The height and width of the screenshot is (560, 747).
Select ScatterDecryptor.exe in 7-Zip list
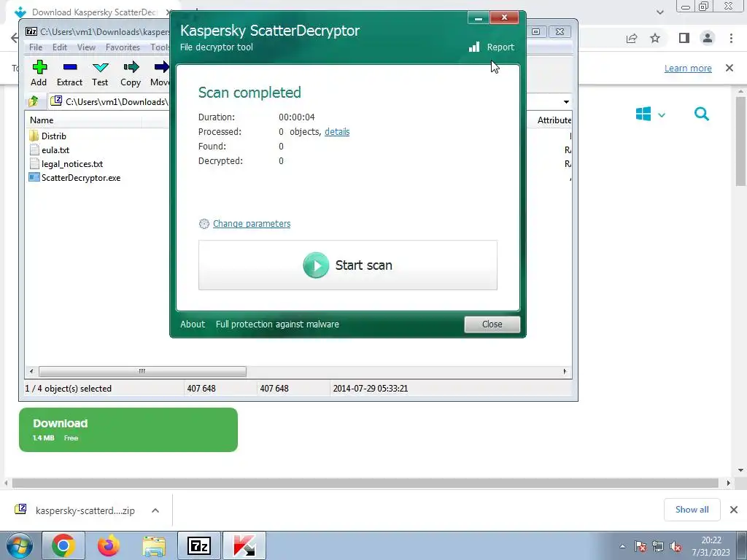click(x=75, y=178)
